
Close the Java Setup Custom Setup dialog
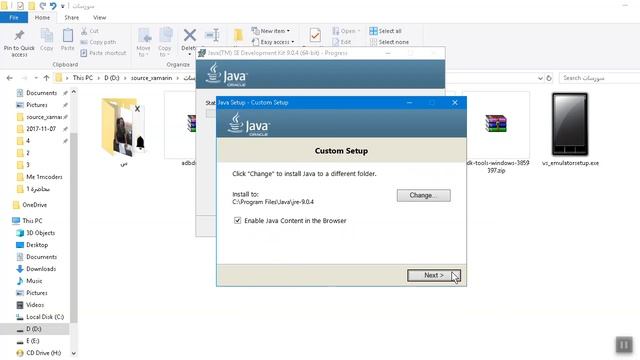pyautogui.click(x=455, y=103)
